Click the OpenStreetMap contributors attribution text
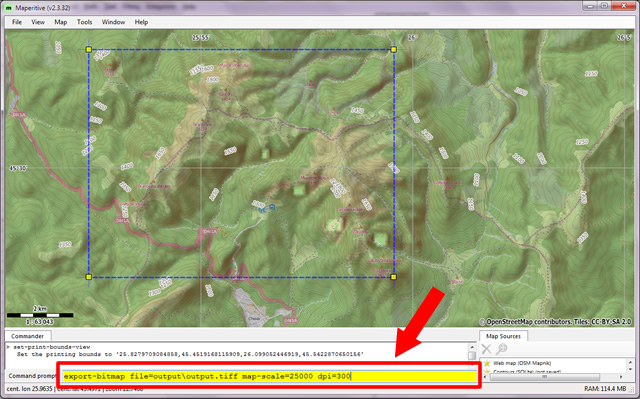This screenshot has height=399, width=640. [556, 322]
